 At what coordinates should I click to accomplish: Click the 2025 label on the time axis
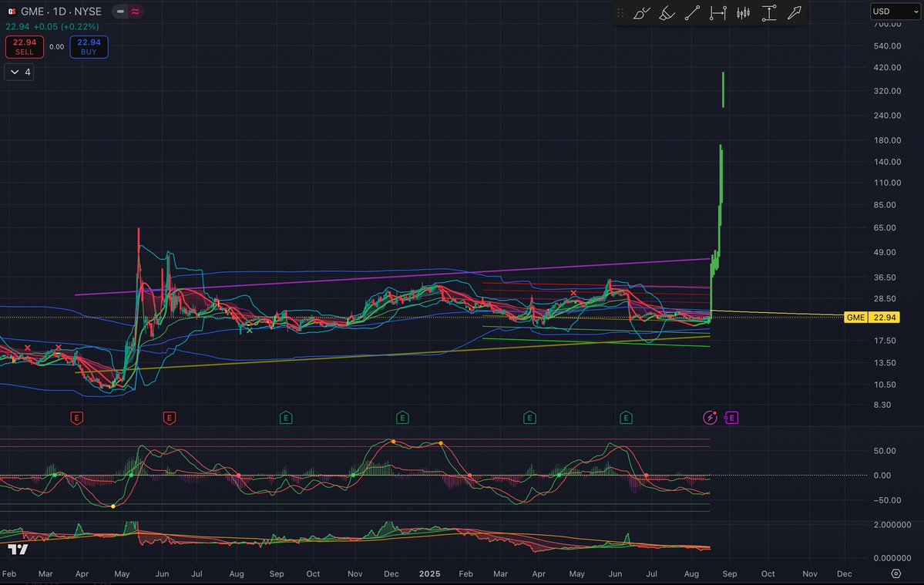[429, 573]
